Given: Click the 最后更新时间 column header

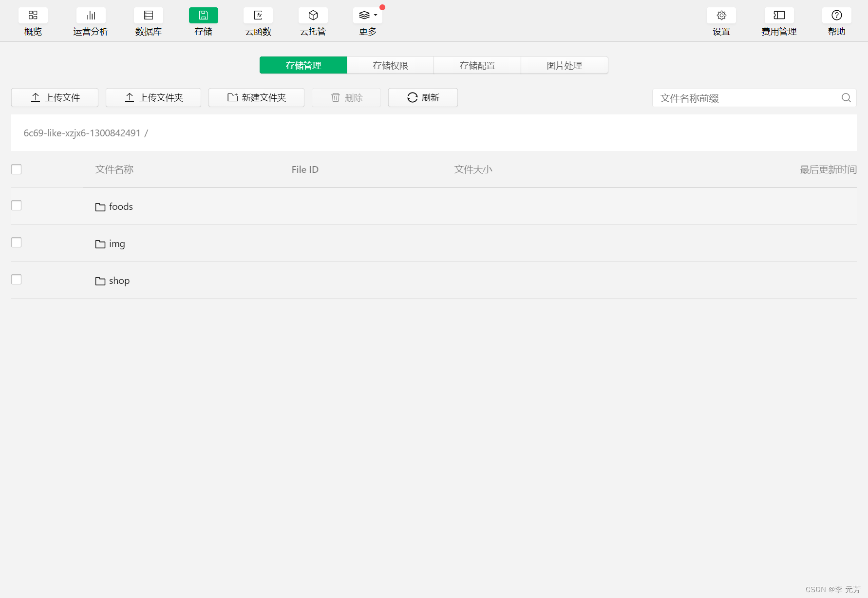Looking at the screenshot, I should [828, 169].
